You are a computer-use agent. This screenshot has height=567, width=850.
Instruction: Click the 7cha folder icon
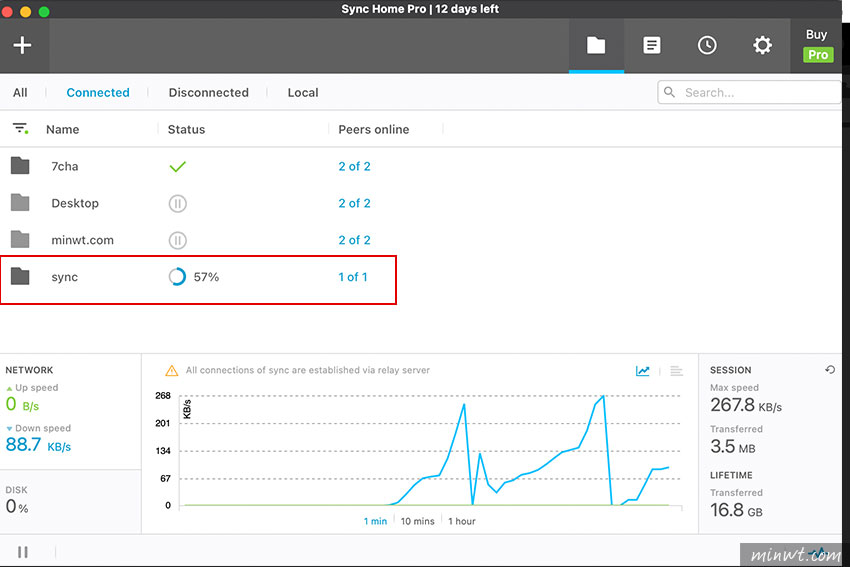20,166
